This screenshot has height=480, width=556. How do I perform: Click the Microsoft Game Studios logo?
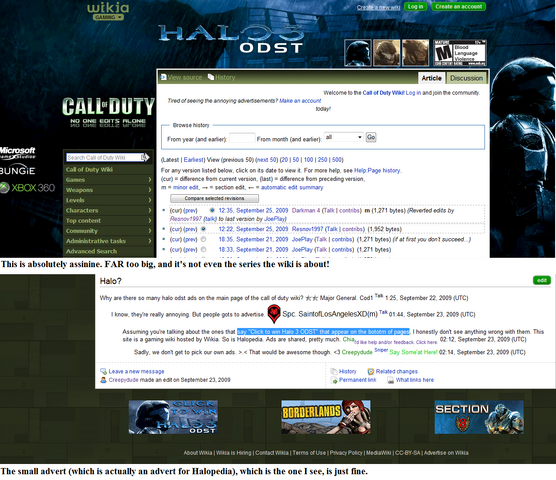17,152
